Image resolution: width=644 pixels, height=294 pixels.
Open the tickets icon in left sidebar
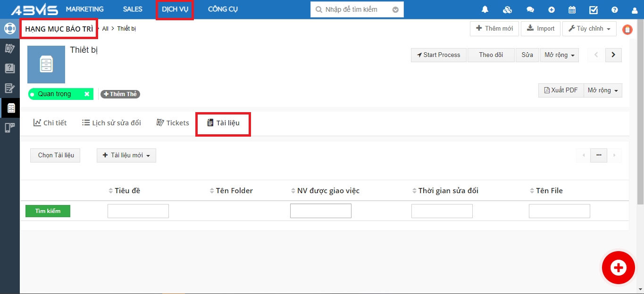[9, 48]
